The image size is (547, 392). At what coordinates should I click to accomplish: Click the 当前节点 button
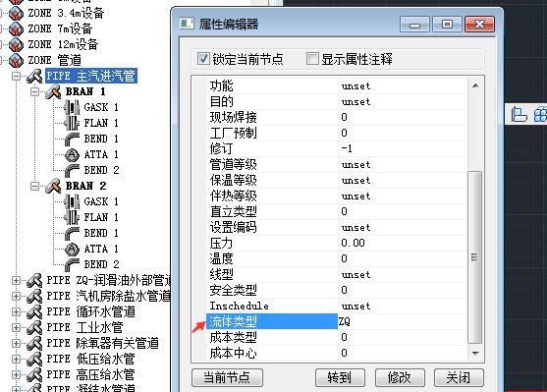point(227,377)
